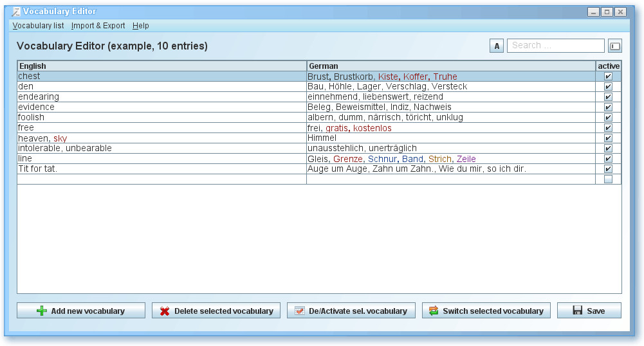Toggle active checkbox for 'Tit for tat.'
The width and height of the screenshot is (644, 346).
(x=608, y=168)
